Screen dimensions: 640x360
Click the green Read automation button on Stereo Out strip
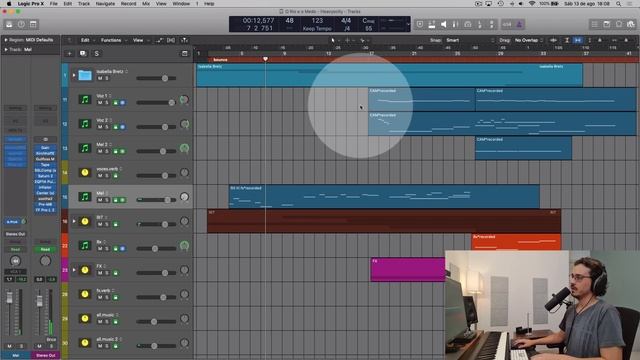coord(45,249)
